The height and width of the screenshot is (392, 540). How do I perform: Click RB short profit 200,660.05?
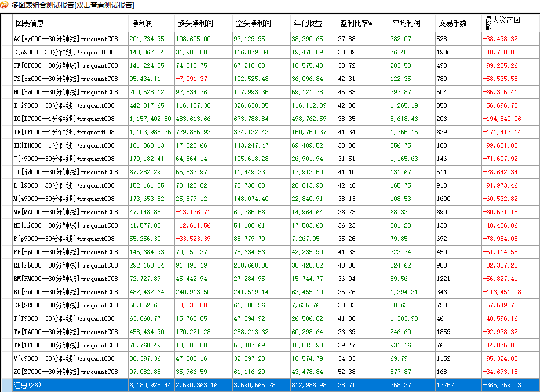251,265
